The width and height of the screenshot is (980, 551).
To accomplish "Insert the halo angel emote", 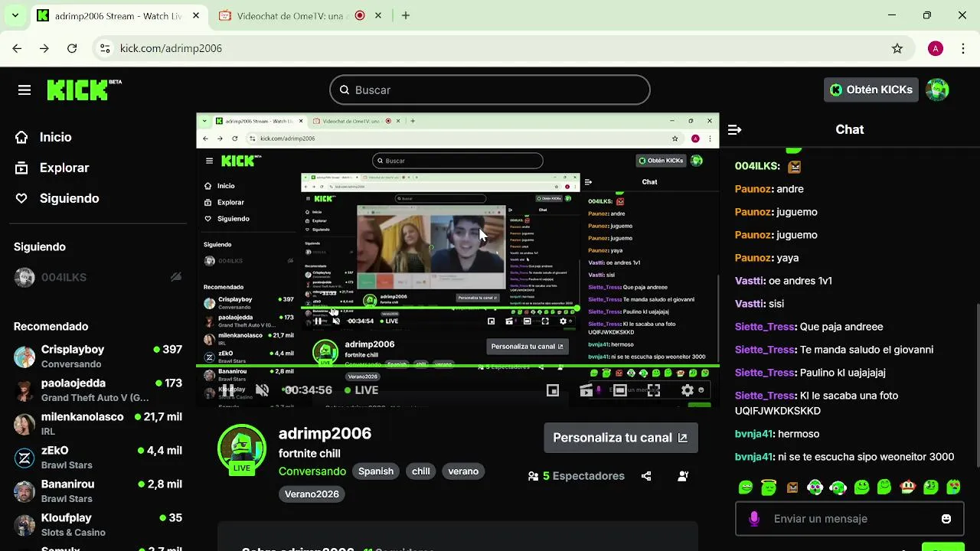I will [769, 487].
